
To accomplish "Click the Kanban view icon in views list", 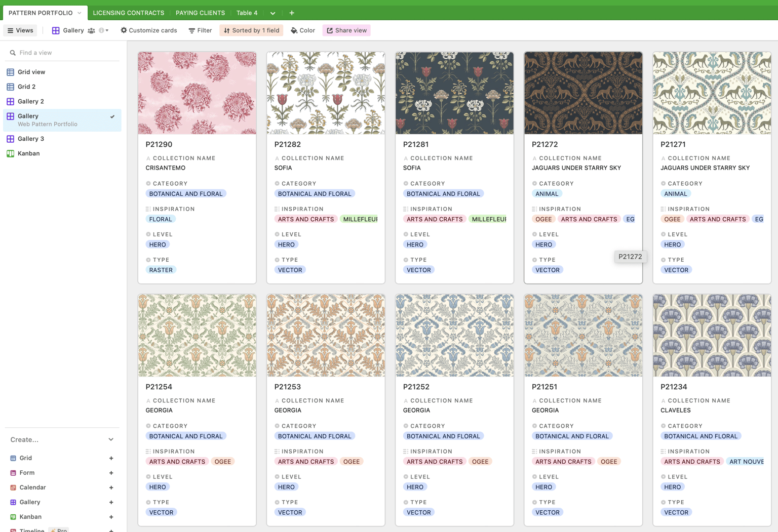I will 10,153.
